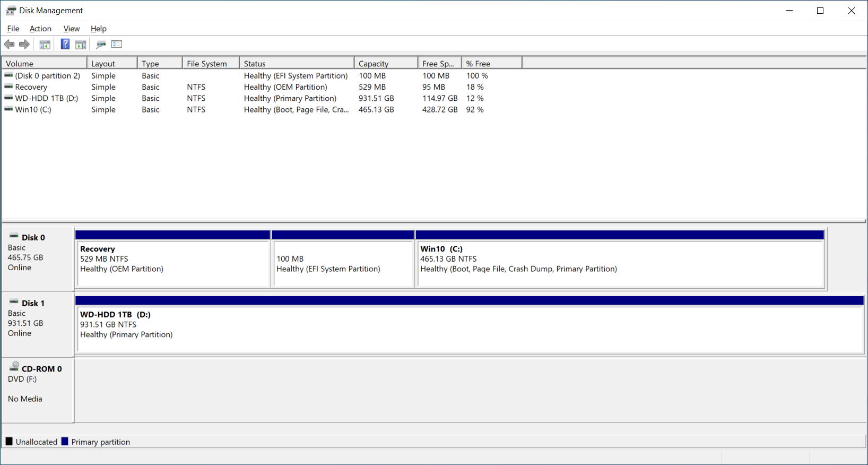Image resolution: width=868 pixels, height=465 pixels.
Task: Sort by the Status column header
Action: pos(297,63)
